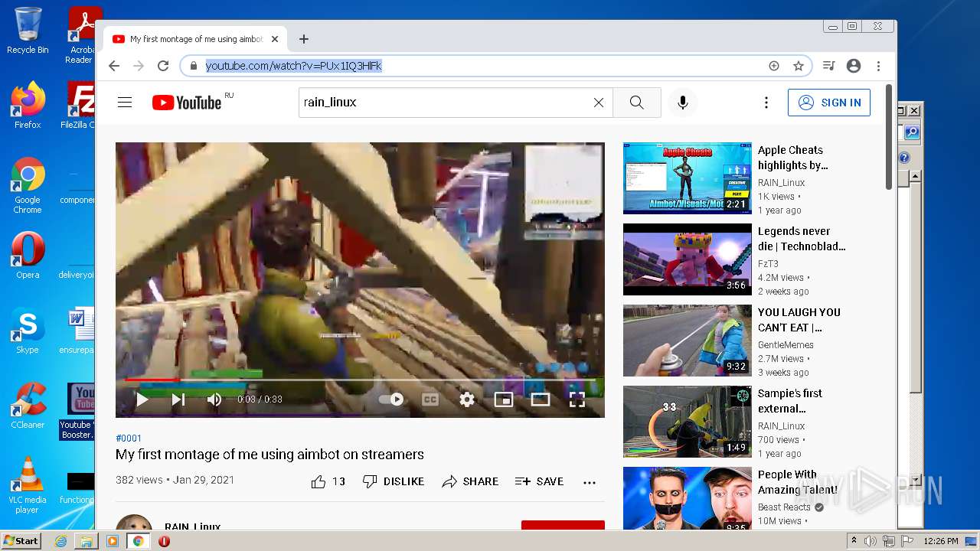Image resolution: width=980 pixels, height=551 pixels.
Task: Open the taskbar file explorer
Action: (87, 541)
